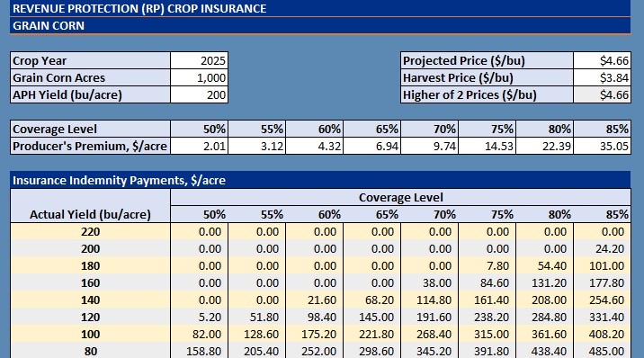Click the Actual Yield 220 row label

(90, 231)
